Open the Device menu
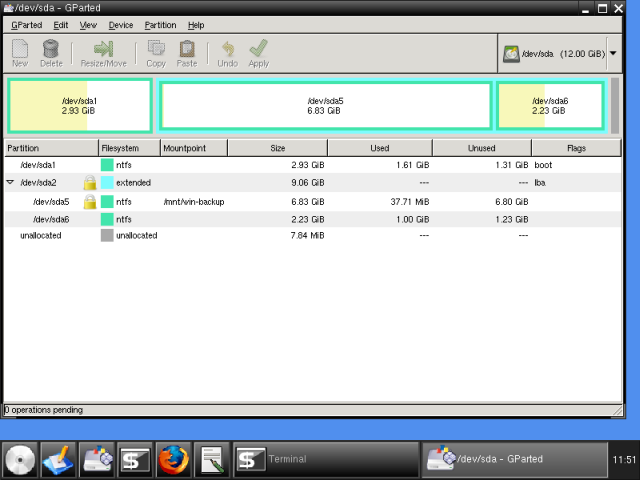 coord(121,25)
